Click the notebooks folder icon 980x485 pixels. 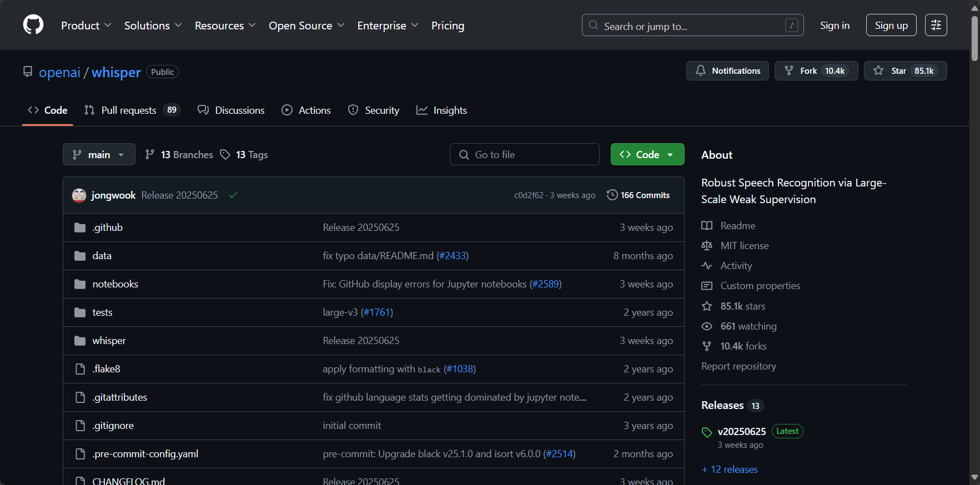(x=80, y=284)
